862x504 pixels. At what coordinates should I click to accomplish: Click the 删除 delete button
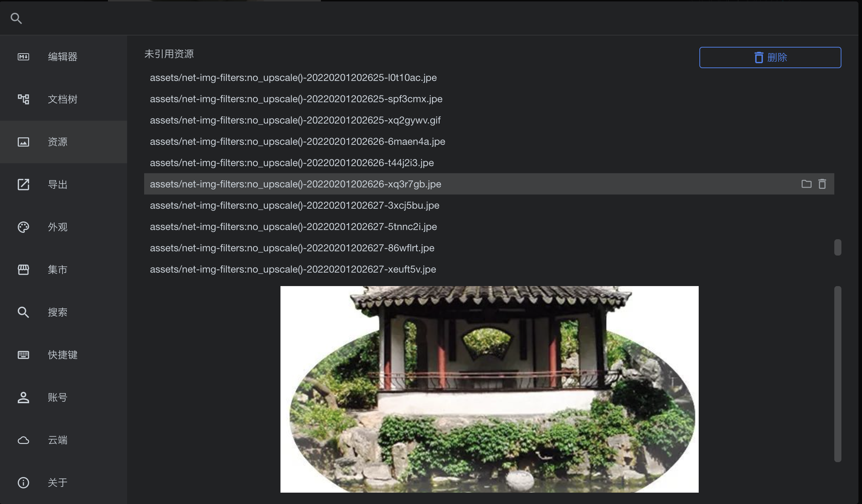[770, 57]
